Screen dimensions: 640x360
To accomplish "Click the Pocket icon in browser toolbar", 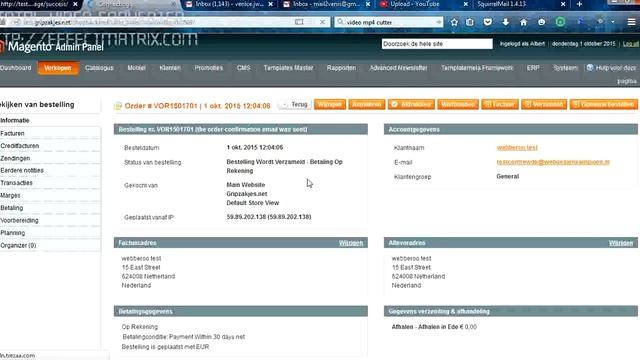I will click(x=487, y=22).
